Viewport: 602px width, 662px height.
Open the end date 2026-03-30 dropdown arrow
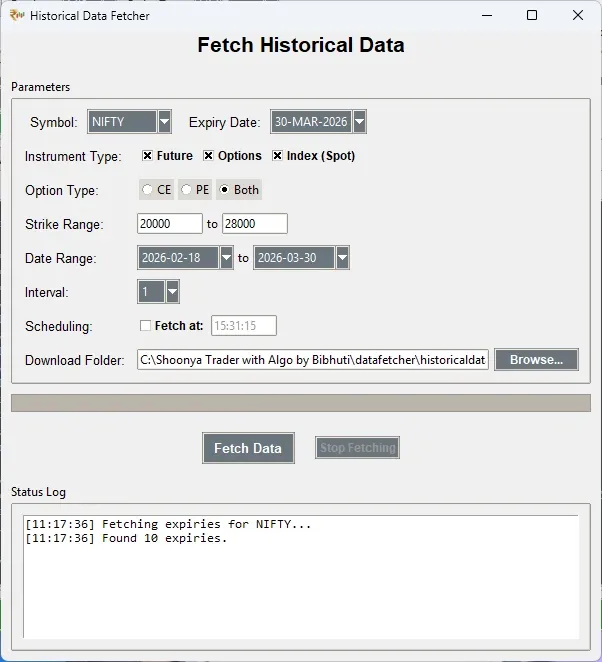pos(342,258)
